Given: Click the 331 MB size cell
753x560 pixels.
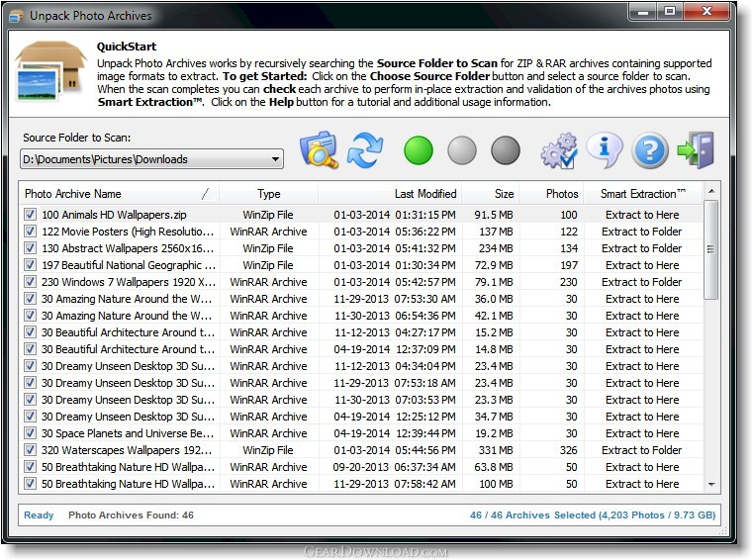Looking at the screenshot, I should pos(495,450).
